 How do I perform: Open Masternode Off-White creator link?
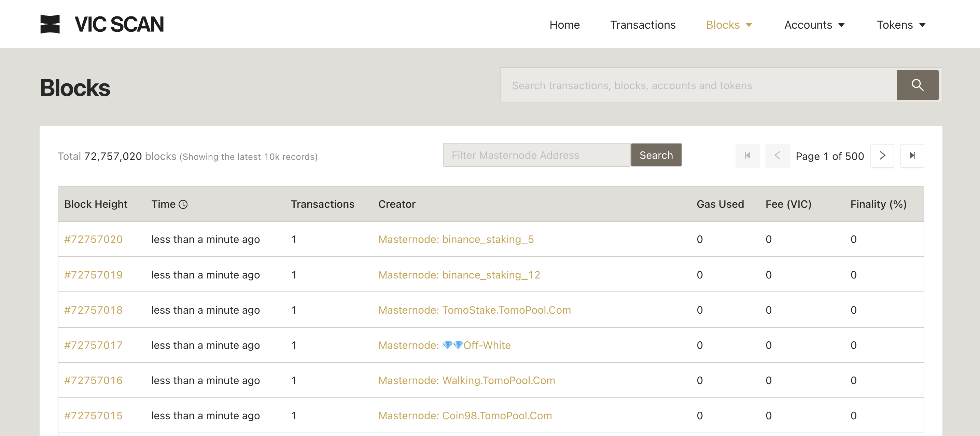[x=444, y=345]
